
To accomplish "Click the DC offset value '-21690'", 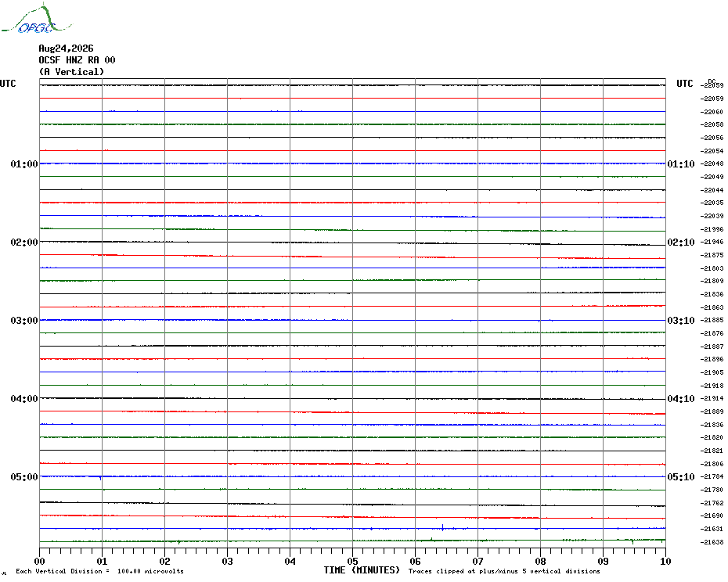I will click(x=712, y=516).
